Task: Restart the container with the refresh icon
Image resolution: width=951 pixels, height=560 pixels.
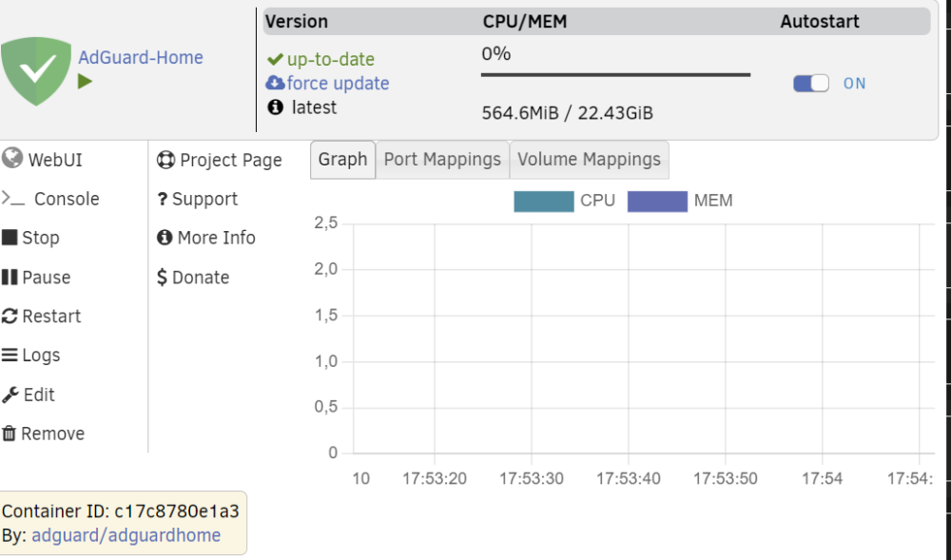Action: tap(10, 316)
